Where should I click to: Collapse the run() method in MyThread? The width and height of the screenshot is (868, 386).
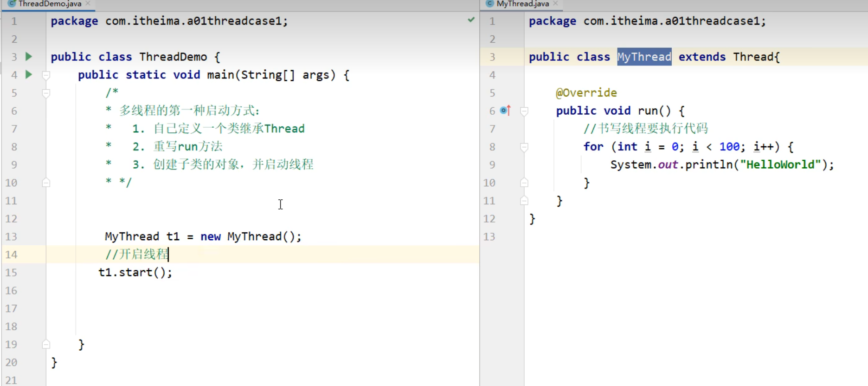click(524, 111)
